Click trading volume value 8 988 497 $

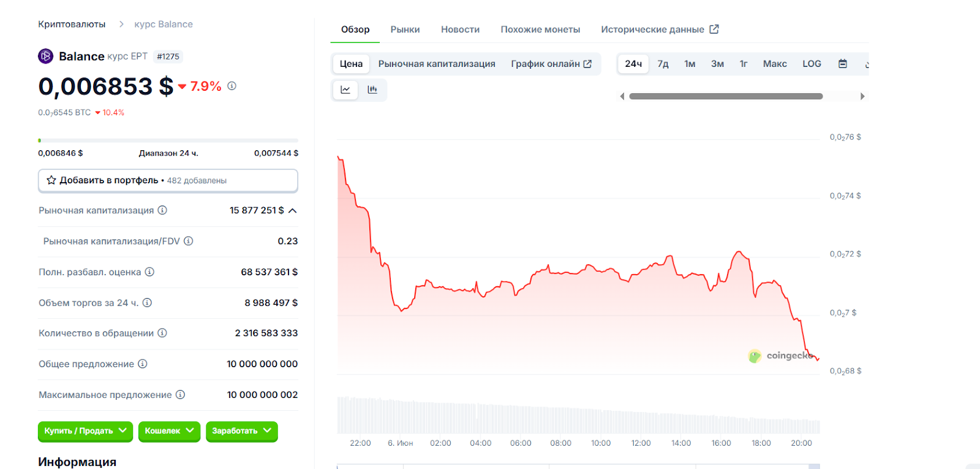[271, 302]
